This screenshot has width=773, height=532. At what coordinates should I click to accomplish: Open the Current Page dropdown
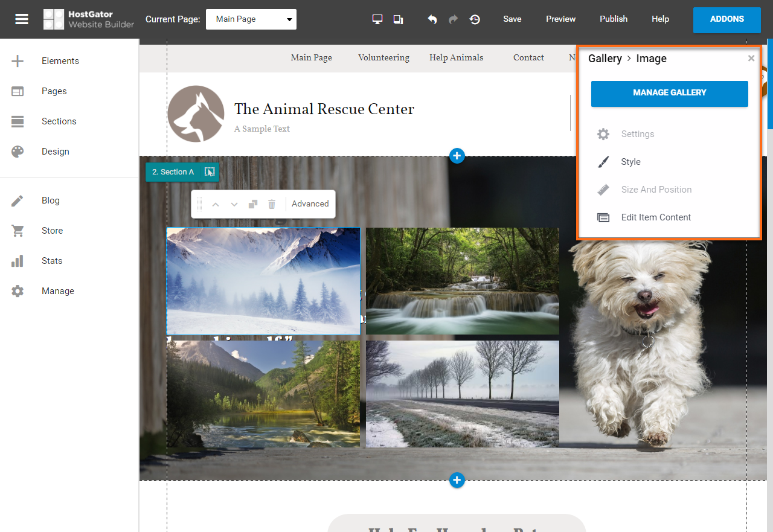(x=251, y=19)
